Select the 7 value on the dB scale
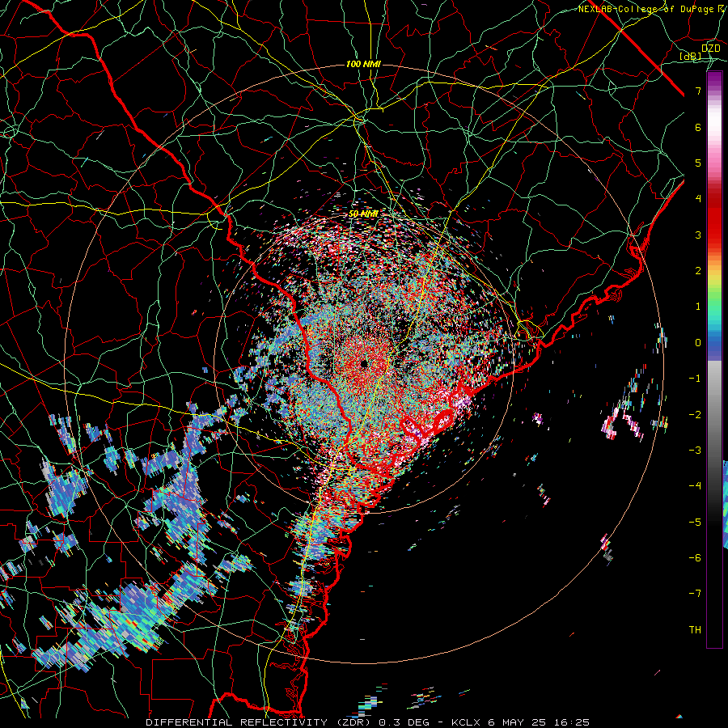The height and width of the screenshot is (728, 728). tap(698, 91)
